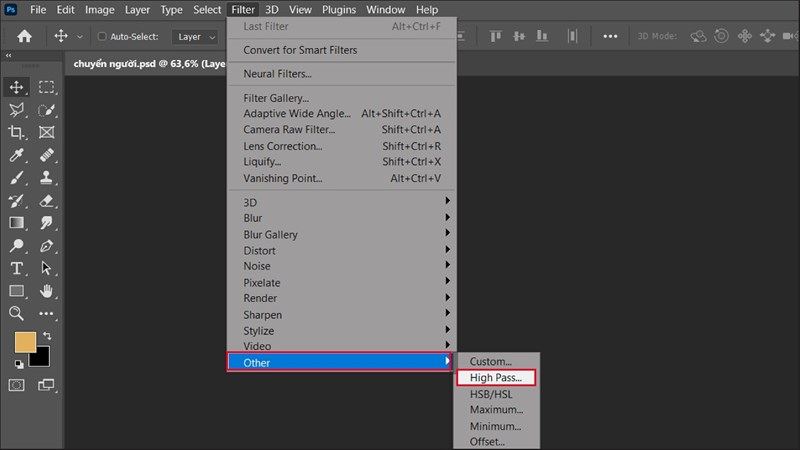Select the Move tool in the toolbar
Viewport: 800px width, 450px height.
17,87
